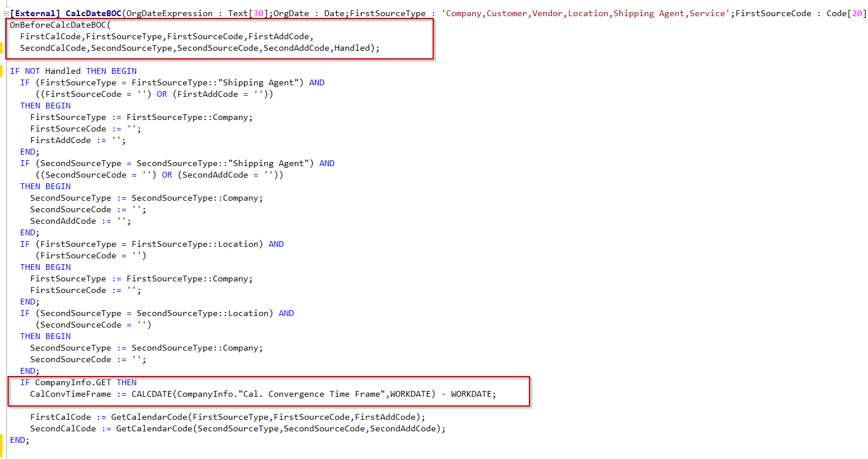Click the CompanyInfo.GET condition

[69, 382]
